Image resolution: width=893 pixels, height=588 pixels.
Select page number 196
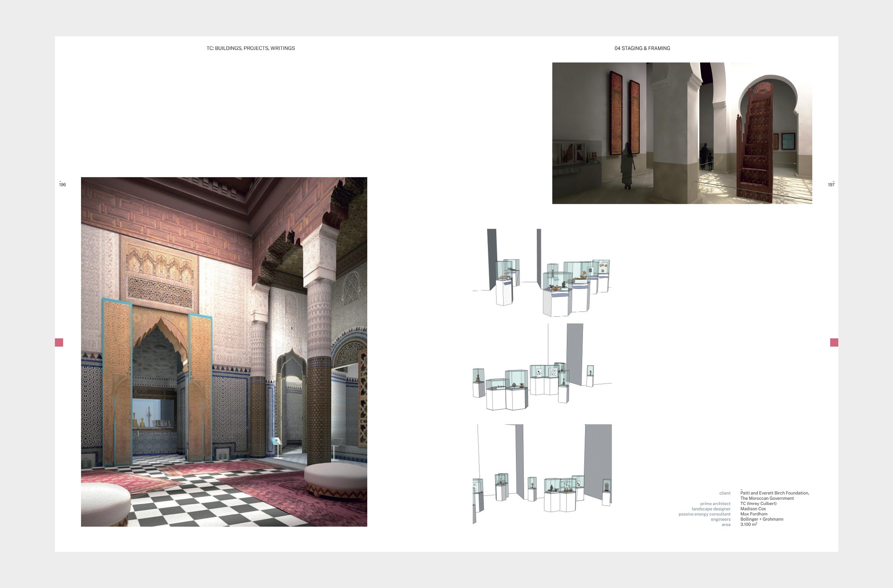click(62, 185)
